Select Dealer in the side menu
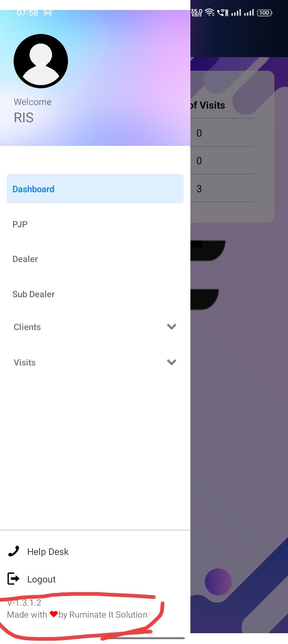This screenshot has height=644, width=288. (x=25, y=259)
